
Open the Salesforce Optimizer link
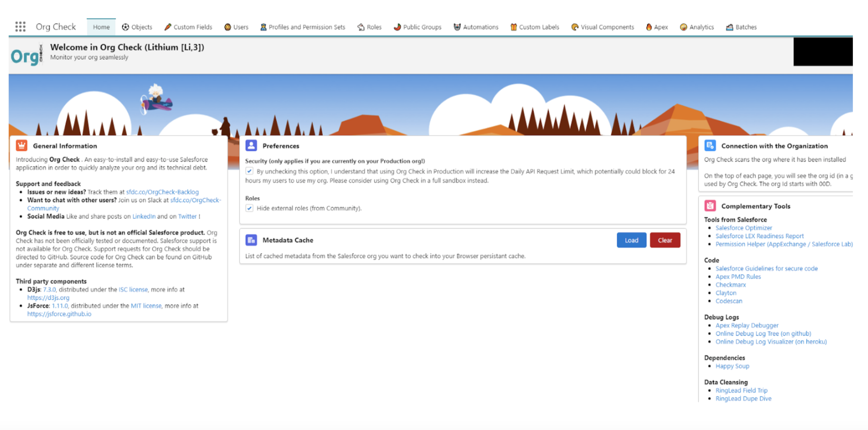(x=744, y=228)
